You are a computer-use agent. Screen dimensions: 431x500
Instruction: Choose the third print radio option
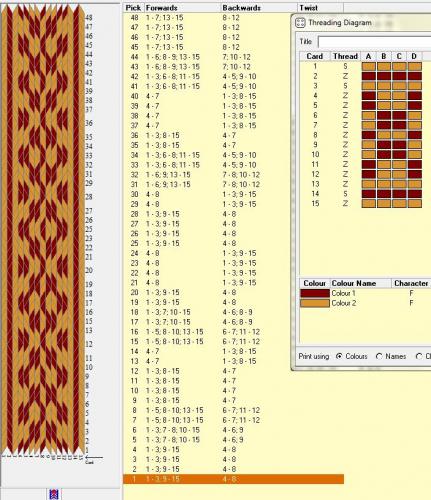pos(419,356)
